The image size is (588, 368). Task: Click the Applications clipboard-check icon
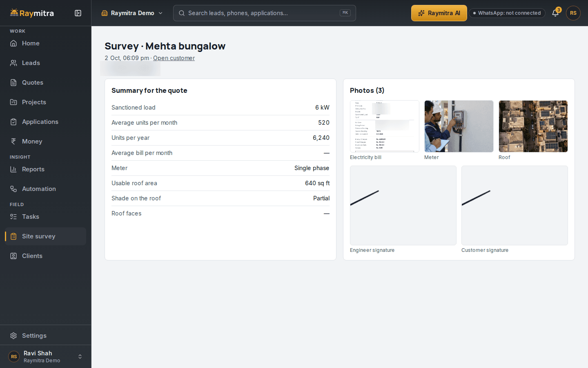click(x=13, y=122)
